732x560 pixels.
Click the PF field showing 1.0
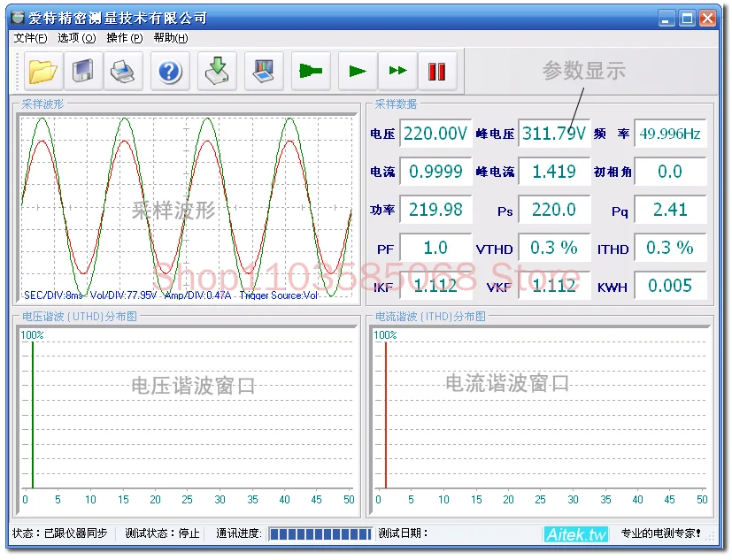[435, 248]
